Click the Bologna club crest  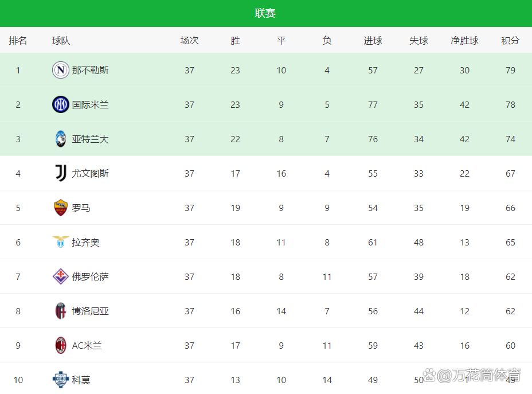point(61,311)
